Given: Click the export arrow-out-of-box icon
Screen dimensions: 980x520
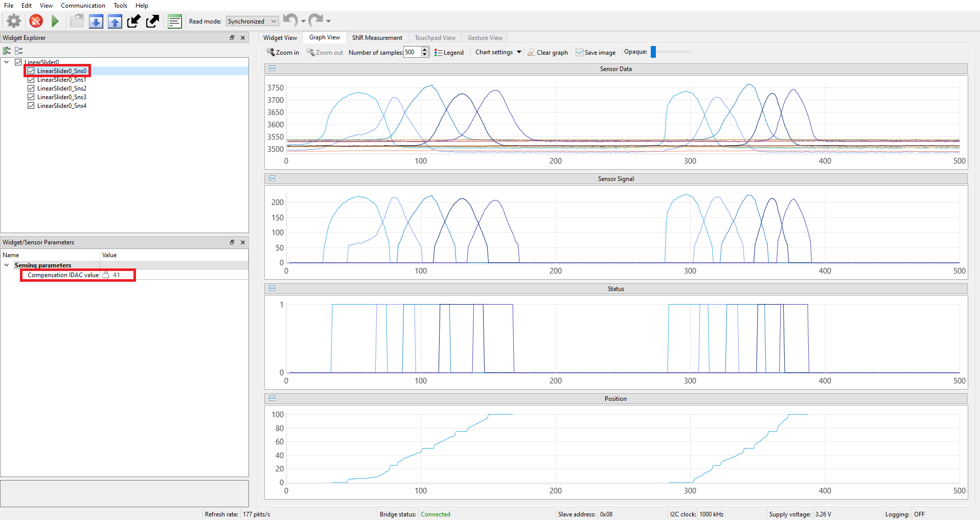Looking at the screenshot, I should (153, 21).
